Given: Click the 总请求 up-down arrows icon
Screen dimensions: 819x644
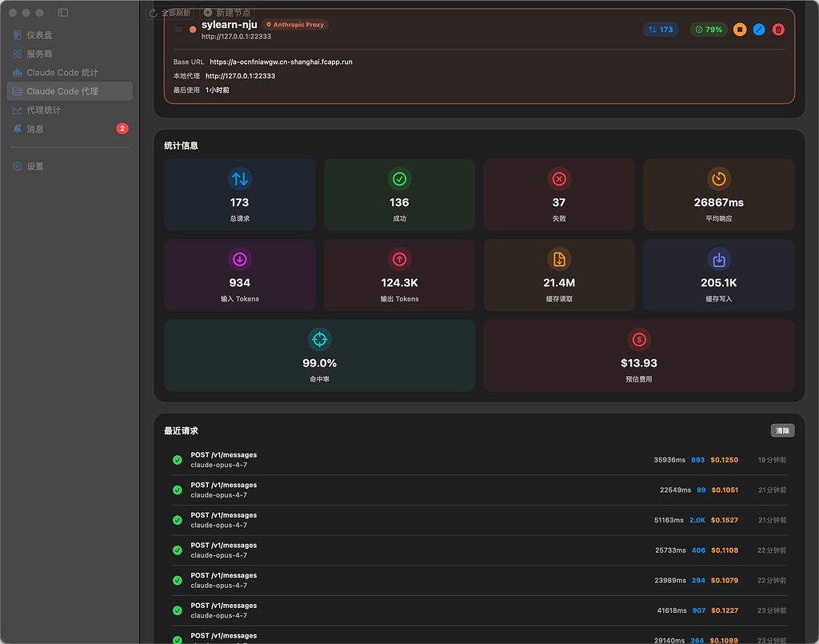Looking at the screenshot, I should tap(240, 179).
